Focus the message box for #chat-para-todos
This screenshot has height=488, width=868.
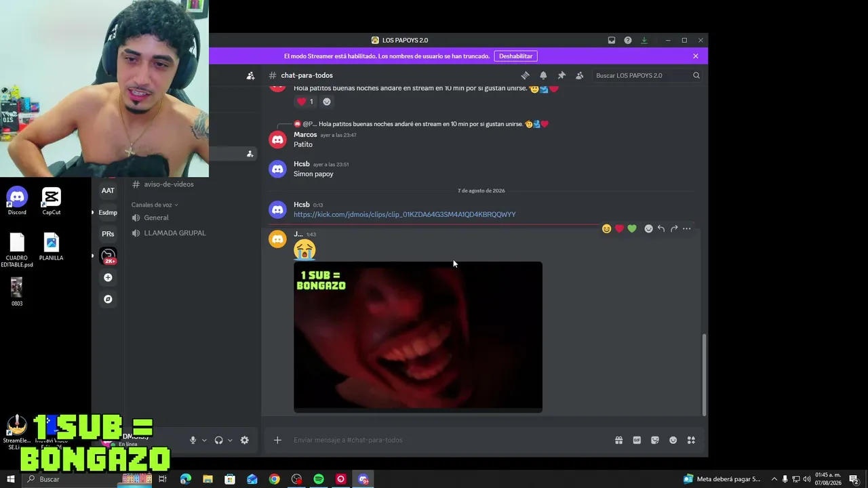[x=448, y=440]
